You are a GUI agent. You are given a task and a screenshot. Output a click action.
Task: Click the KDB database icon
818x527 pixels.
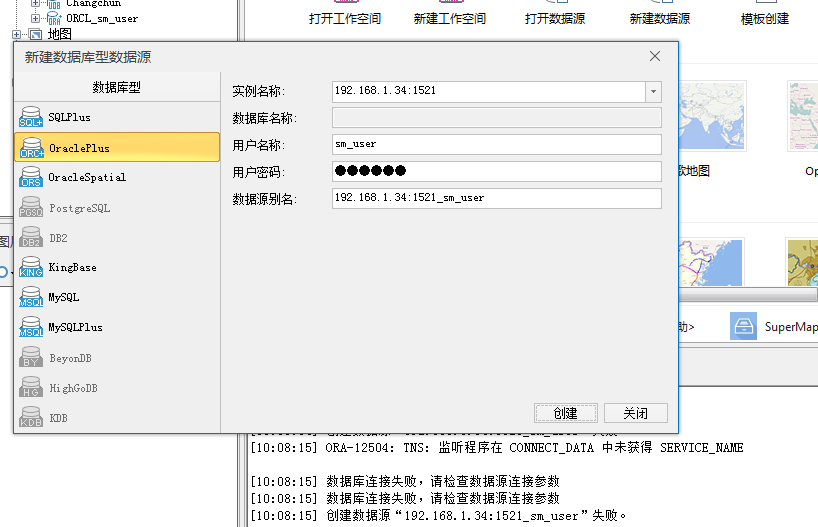[31, 417]
